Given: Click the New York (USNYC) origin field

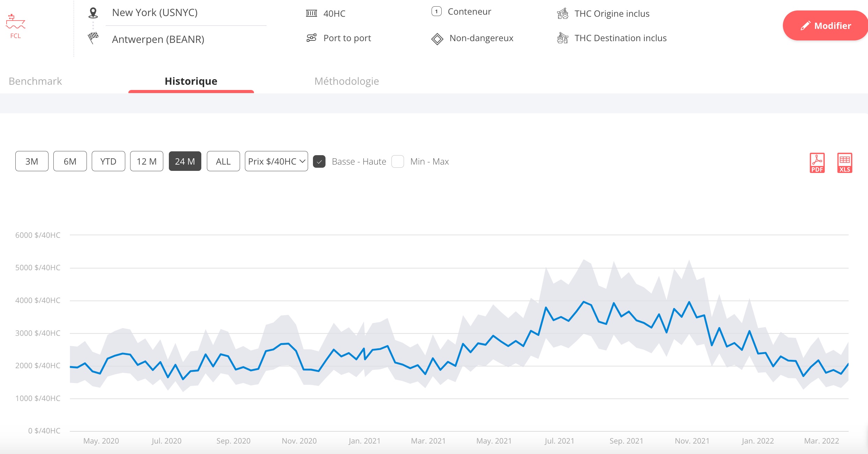Looking at the screenshot, I should 186,13.
